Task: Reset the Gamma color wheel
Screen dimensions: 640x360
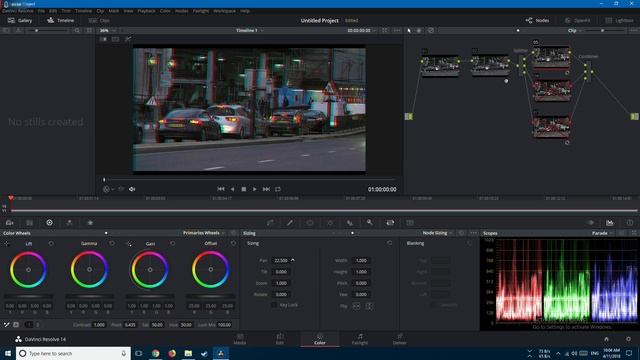Action: coord(112,243)
